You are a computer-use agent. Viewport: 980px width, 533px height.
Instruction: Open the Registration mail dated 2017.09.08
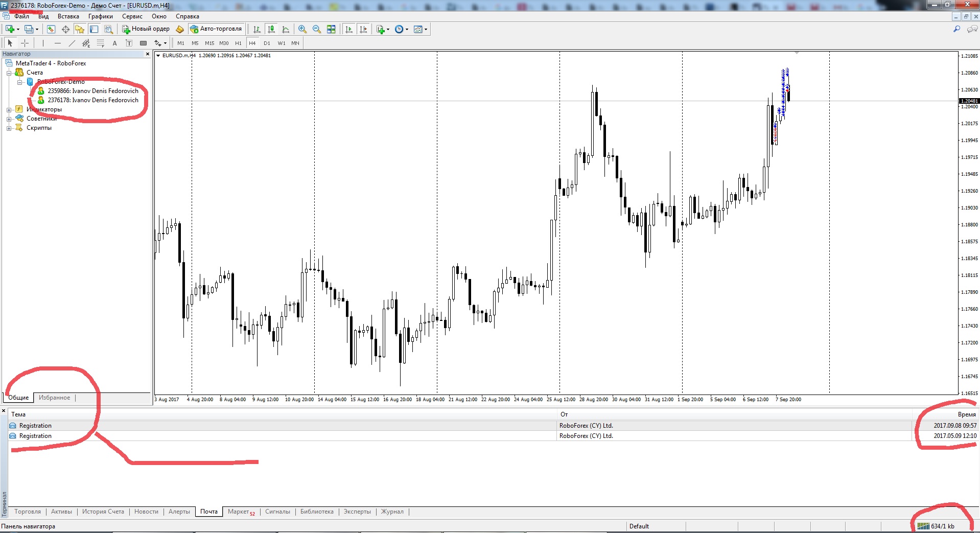click(x=493, y=426)
